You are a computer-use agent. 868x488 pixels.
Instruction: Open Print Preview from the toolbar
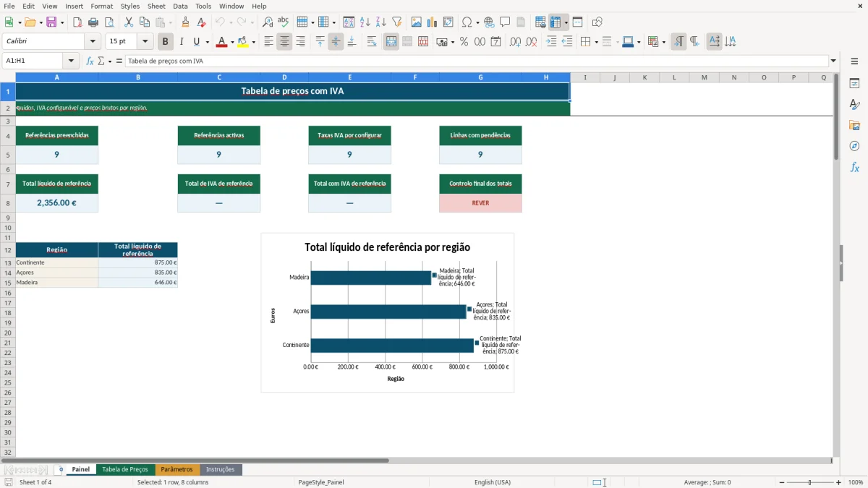(109, 22)
